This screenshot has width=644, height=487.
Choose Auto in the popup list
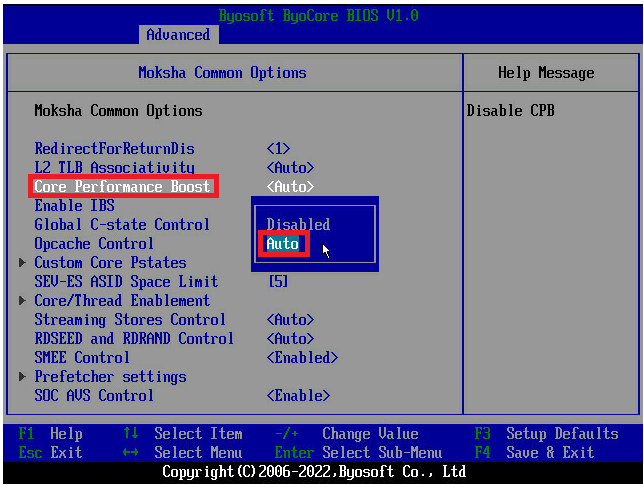click(283, 244)
